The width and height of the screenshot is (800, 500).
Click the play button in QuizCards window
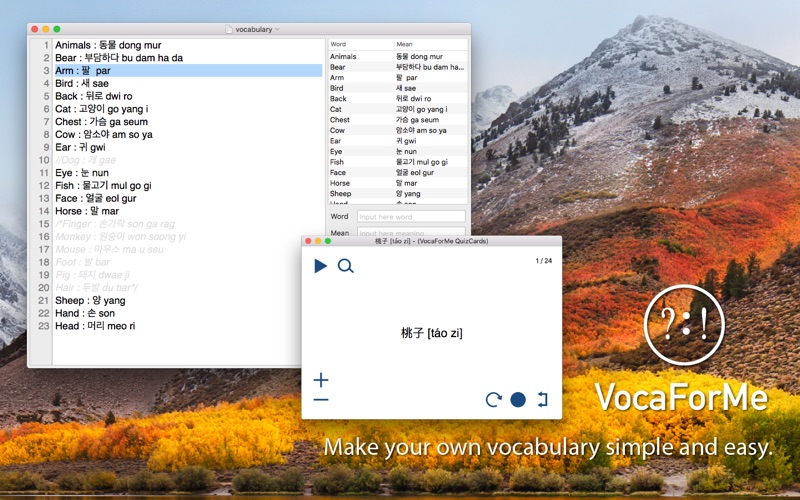pyautogui.click(x=320, y=266)
